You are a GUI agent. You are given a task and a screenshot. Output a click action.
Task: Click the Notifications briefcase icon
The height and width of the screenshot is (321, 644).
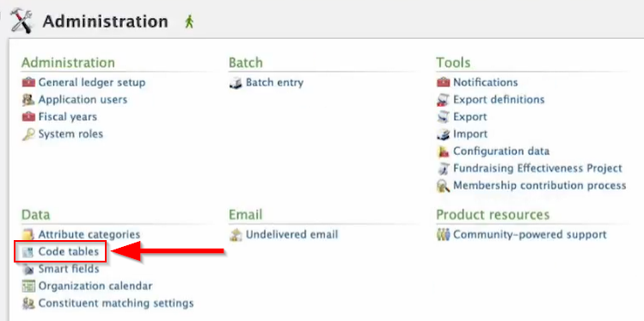pos(443,83)
